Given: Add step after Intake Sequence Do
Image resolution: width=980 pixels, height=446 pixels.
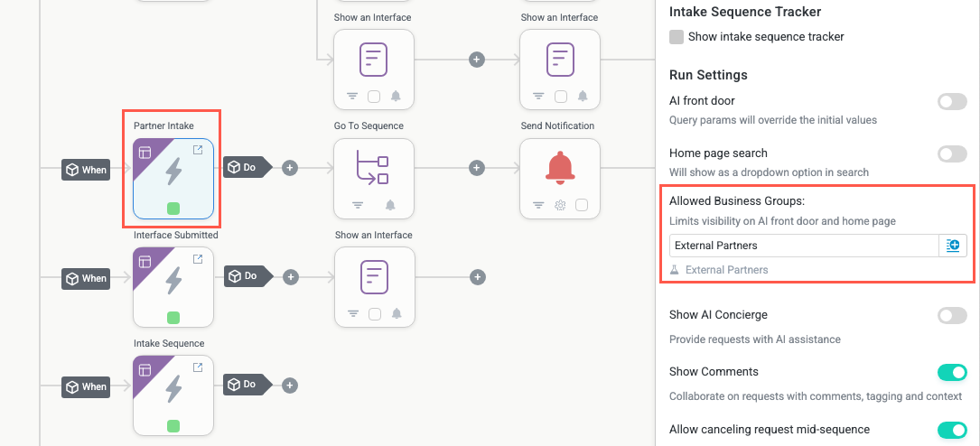Looking at the screenshot, I should 290,386.
